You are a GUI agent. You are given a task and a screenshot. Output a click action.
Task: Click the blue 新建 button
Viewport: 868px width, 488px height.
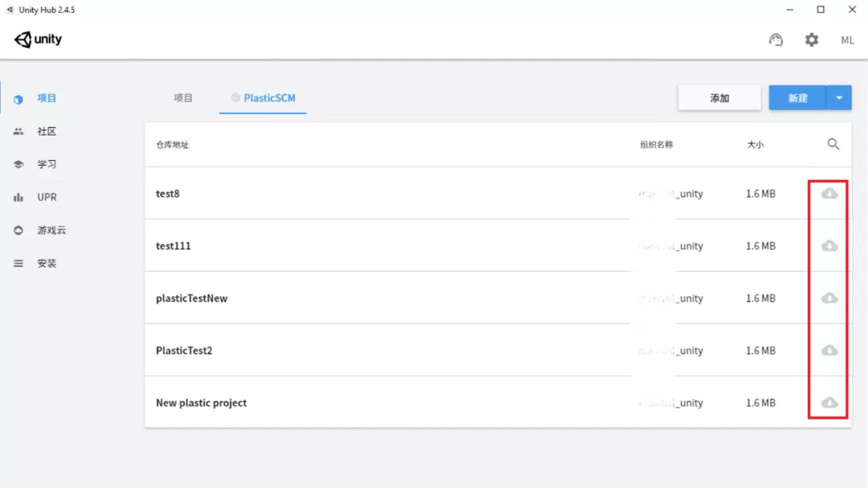pos(797,98)
